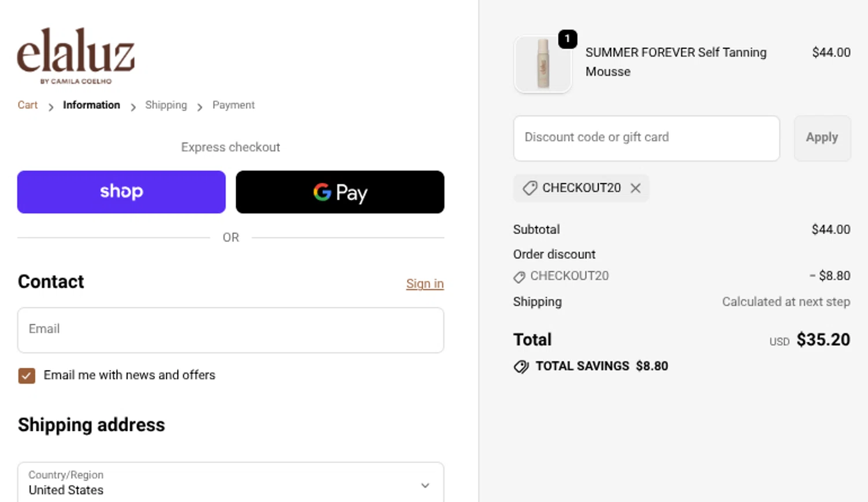Open the elaluz logo home link

(76, 56)
